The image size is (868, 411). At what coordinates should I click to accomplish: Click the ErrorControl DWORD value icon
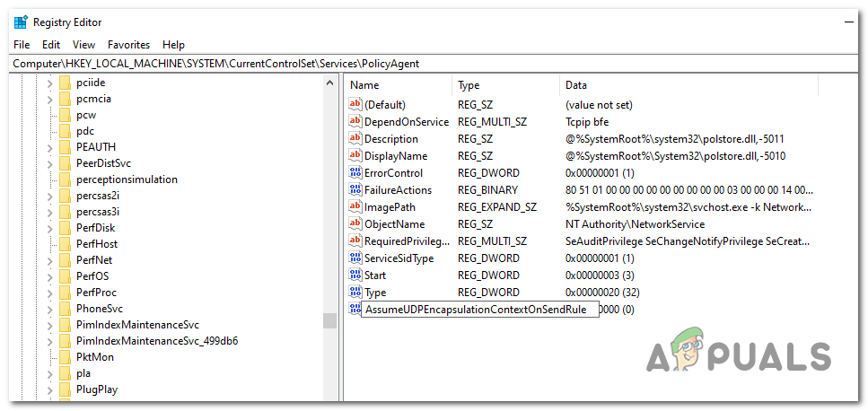(x=355, y=173)
